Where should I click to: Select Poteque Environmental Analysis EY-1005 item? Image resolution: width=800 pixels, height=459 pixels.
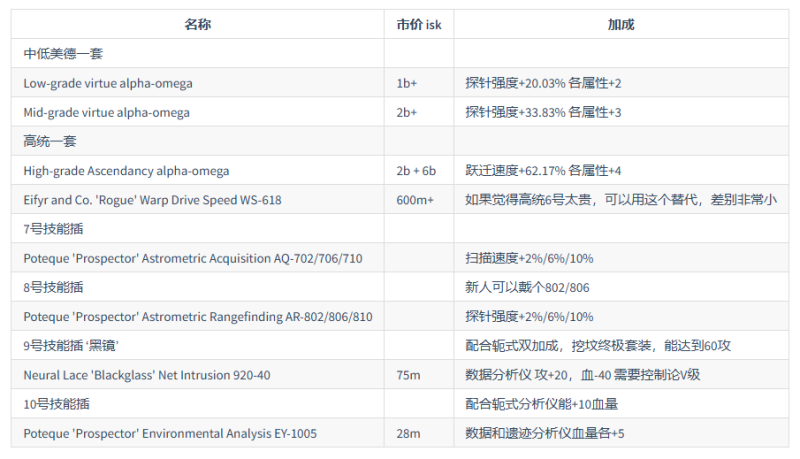[166, 433]
